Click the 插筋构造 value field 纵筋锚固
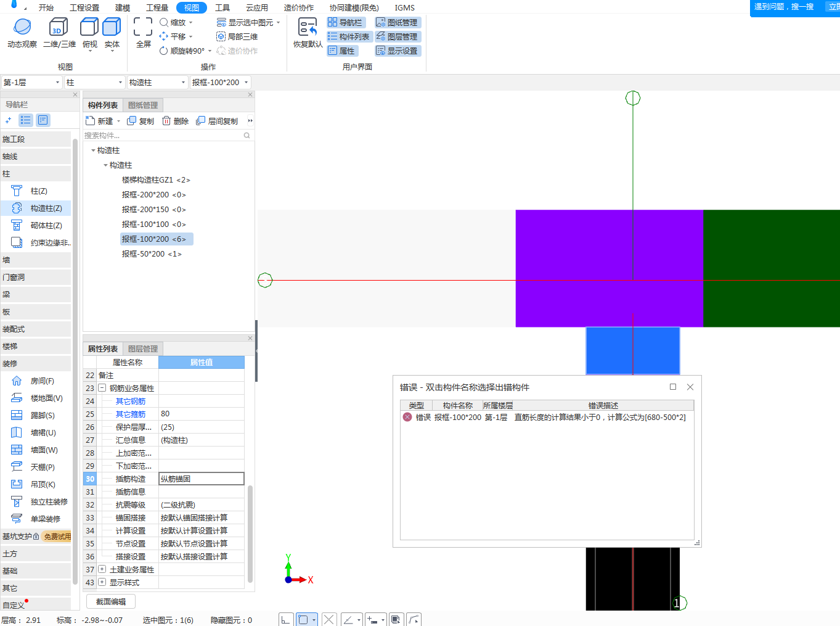 click(x=202, y=479)
